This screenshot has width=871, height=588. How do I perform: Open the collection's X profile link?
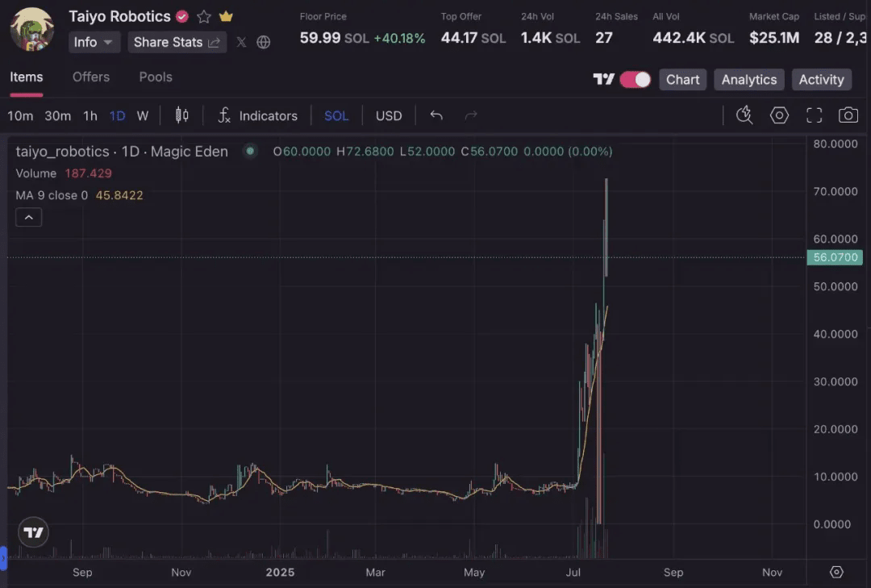[241, 42]
